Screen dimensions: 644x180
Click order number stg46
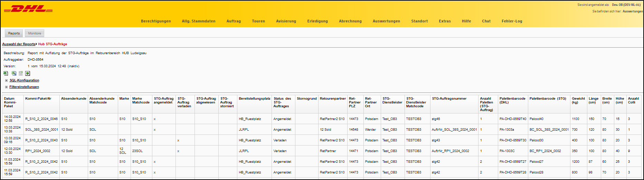pos(436,119)
